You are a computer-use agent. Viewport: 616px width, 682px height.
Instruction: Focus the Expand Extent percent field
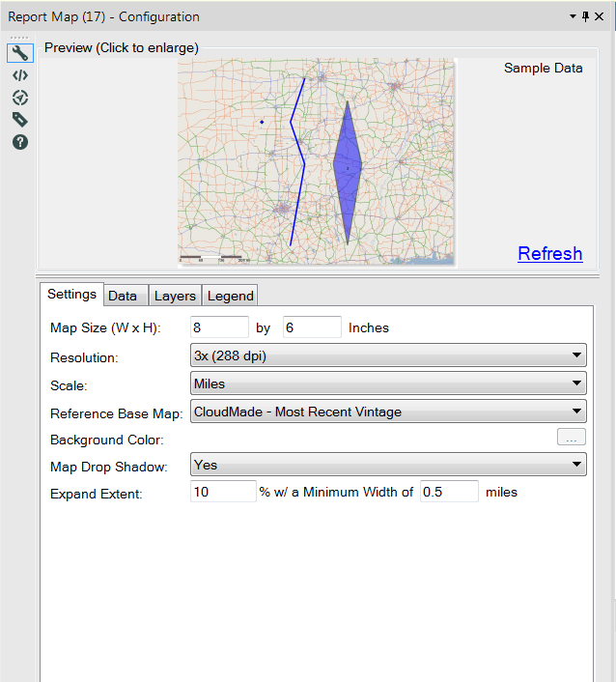(x=223, y=492)
